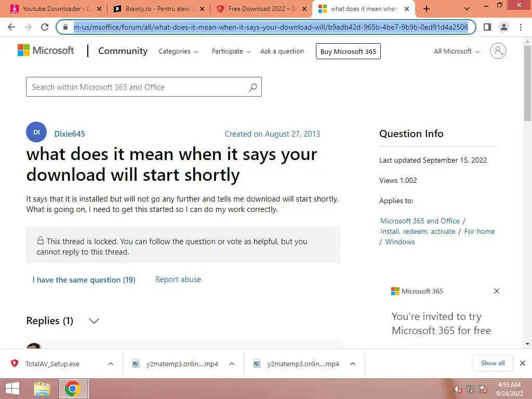Click Report abuse link
Image resolution: width=532 pixels, height=399 pixels.
[178, 279]
